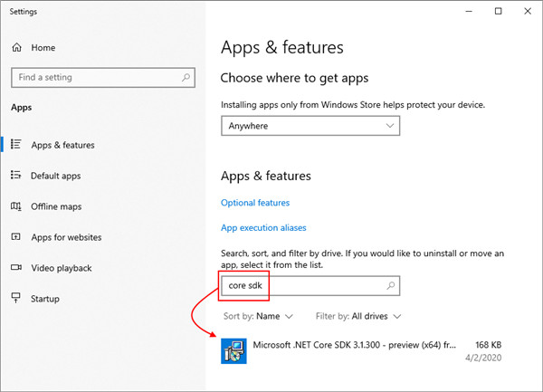Click the Default apps sidebar icon
Screen dimensions: 543x392
pos(16,176)
